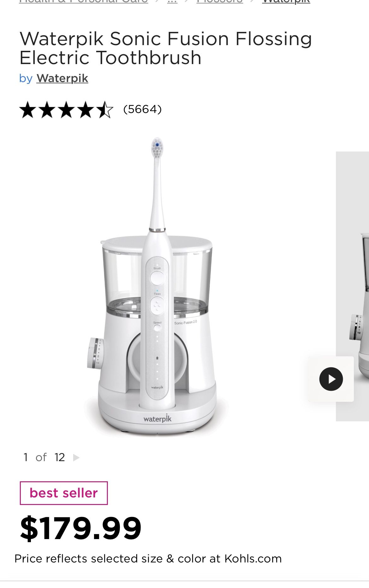Open the Waterpik breadcrumb at top

click(286, 2)
